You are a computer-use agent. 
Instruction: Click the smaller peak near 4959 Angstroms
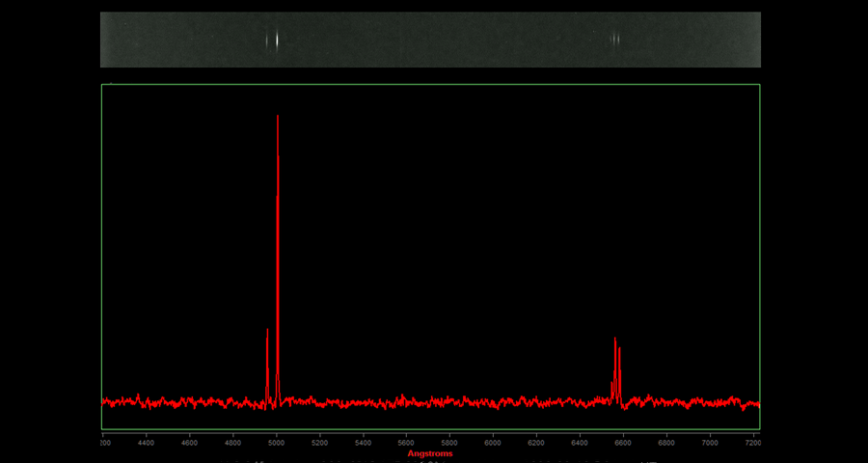pos(267,333)
